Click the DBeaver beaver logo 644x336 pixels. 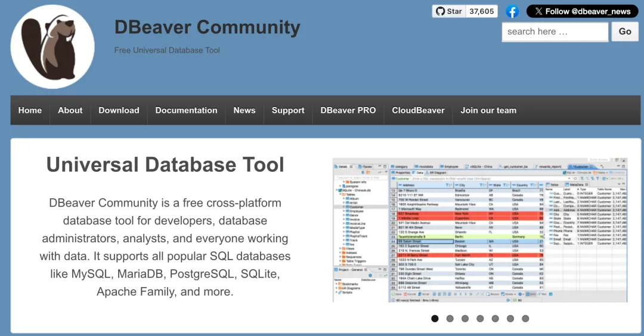(x=52, y=47)
